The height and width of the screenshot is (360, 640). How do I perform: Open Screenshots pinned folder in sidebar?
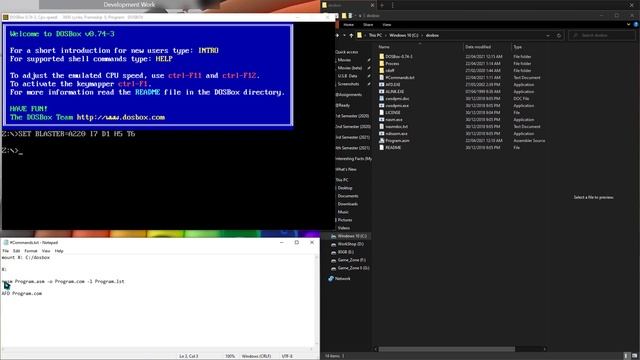point(348,84)
